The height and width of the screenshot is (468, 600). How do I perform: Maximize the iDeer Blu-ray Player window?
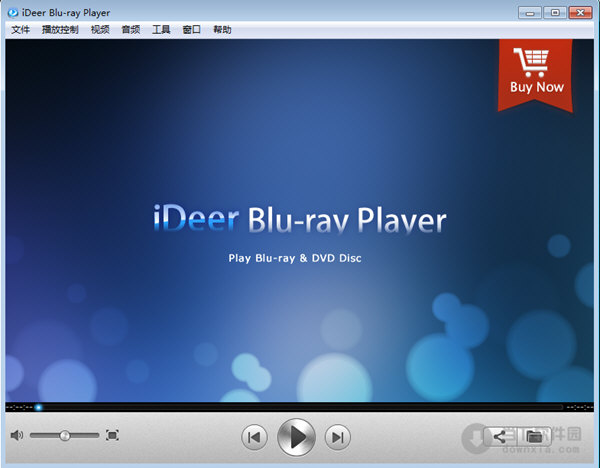pos(555,13)
